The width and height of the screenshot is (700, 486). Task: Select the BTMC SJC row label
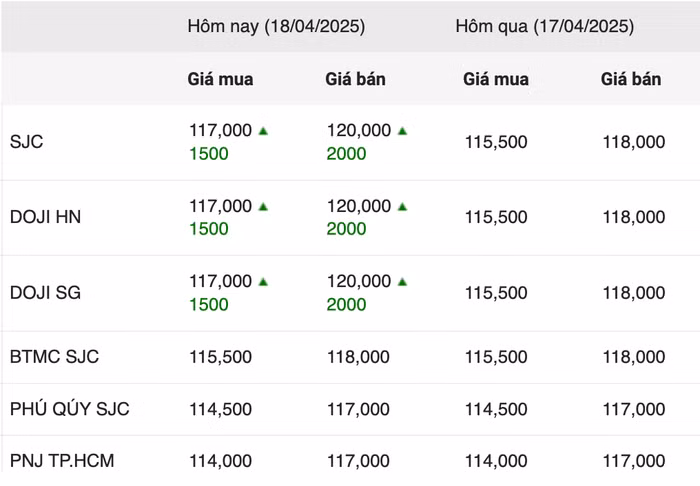55,357
